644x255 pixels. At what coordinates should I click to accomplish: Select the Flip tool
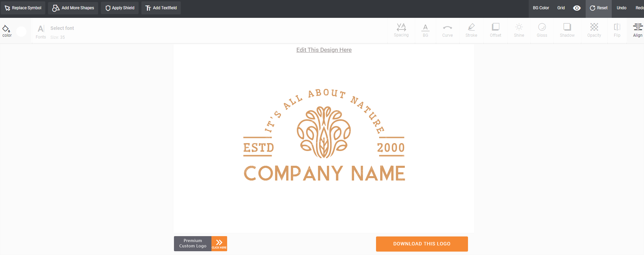coord(617,31)
